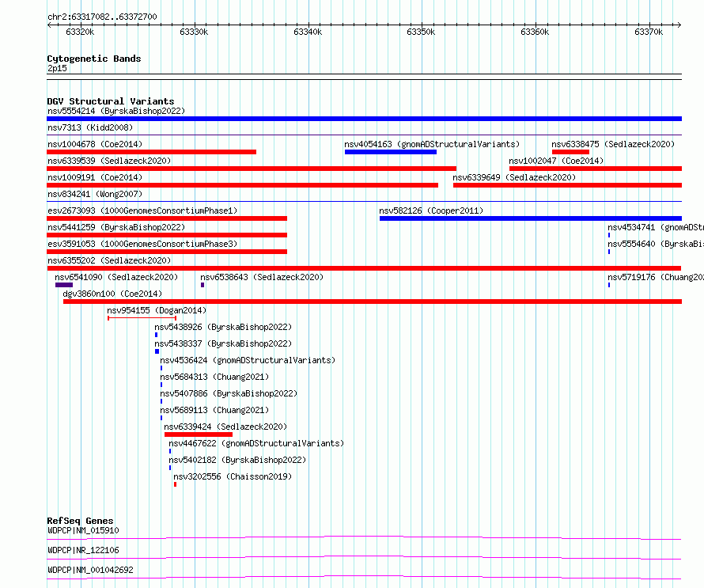Click the chr2:63317082..63372700 coordinates label
This screenshot has height=588, width=704.
(x=102, y=17)
